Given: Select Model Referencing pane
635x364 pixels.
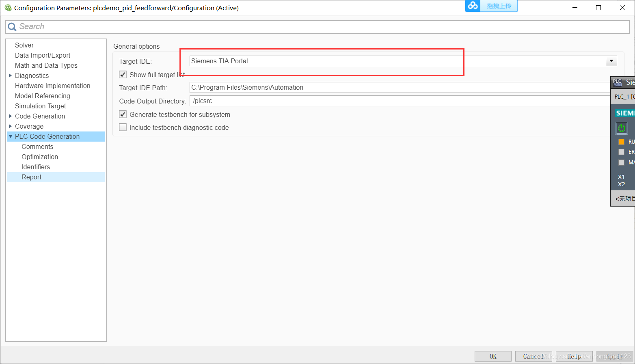Looking at the screenshot, I should (43, 96).
